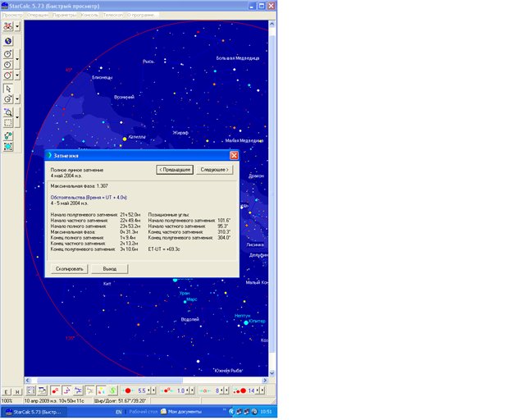Adjust the 5.5 magnitude stepper arrows

(152, 390)
